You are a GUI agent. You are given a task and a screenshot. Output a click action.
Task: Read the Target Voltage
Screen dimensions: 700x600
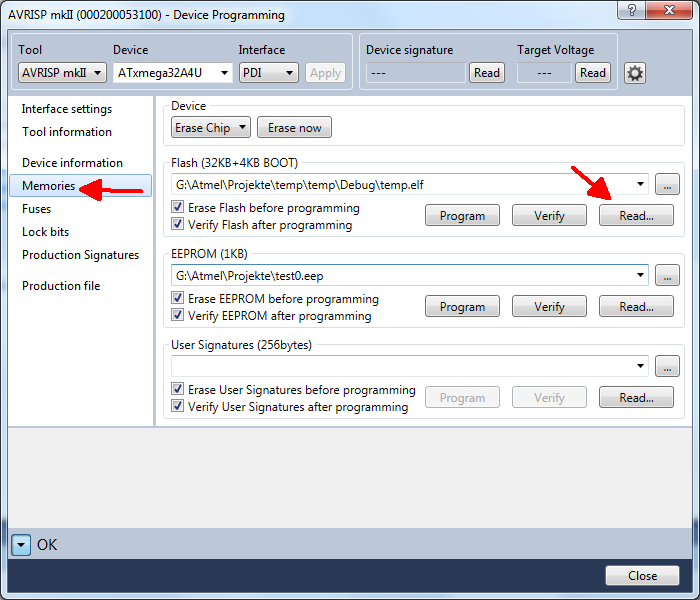(592, 73)
